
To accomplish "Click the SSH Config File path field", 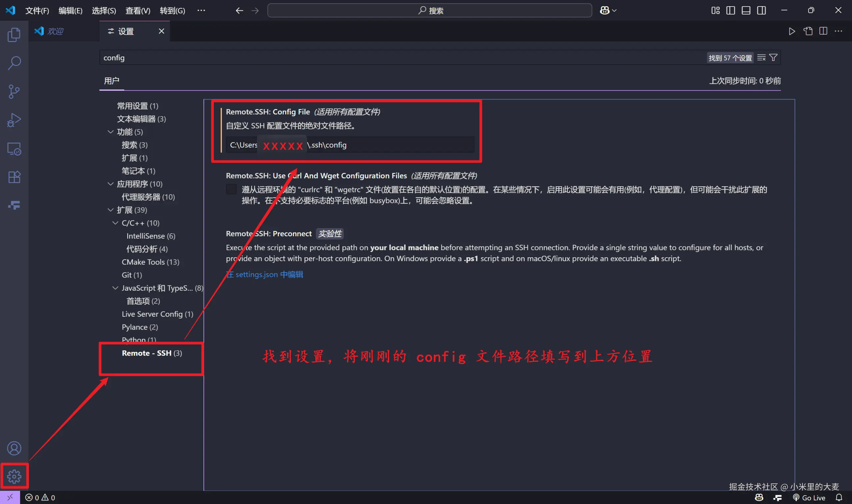I will (350, 145).
